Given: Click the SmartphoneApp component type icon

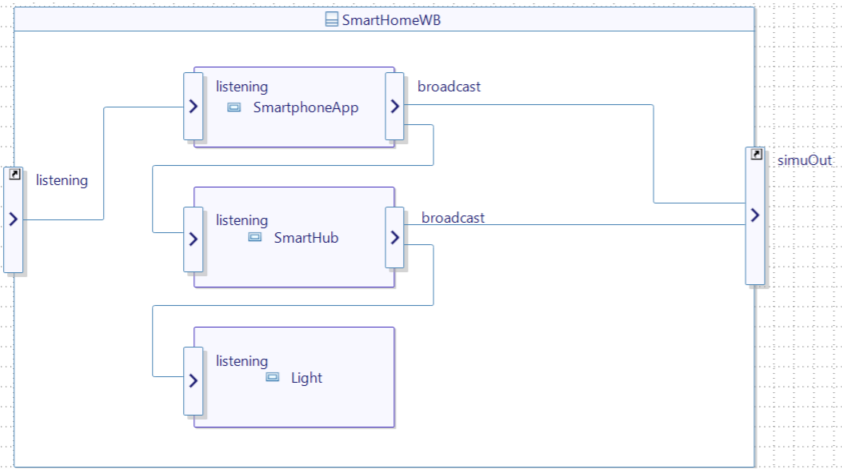Looking at the screenshot, I should 234,107.
